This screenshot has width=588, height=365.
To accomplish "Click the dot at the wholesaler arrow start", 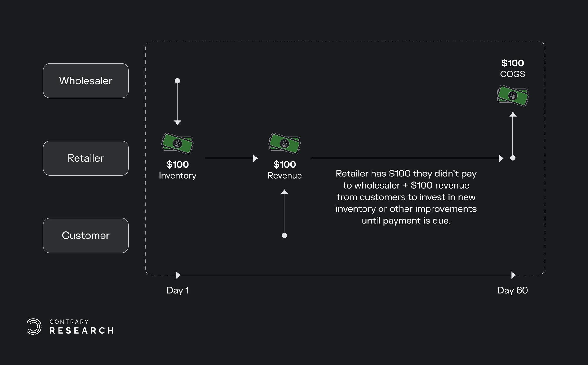I will (177, 81).
